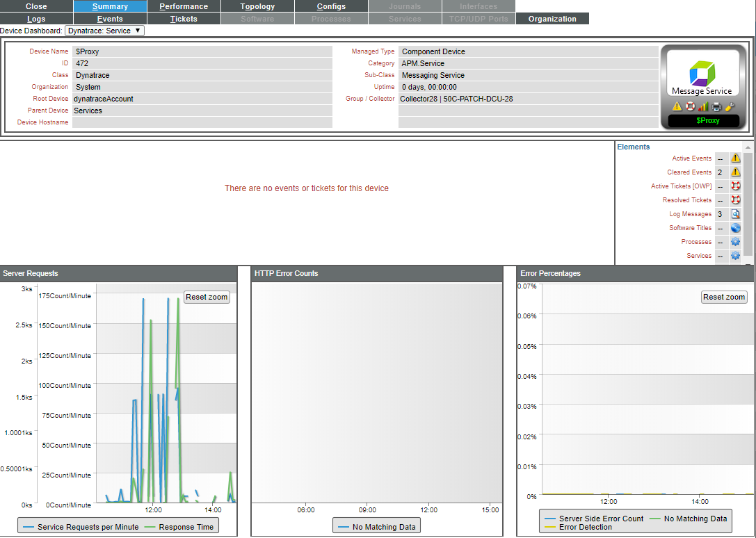
Task: Open Processes via the gear icon
Action: coord(735,241)
